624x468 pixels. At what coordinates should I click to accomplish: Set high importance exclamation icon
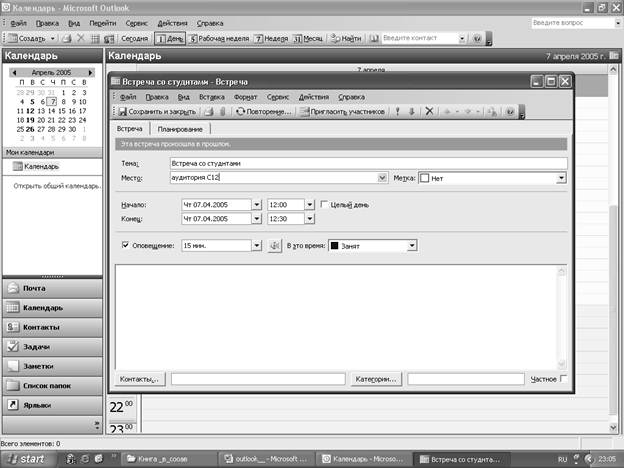point(397,111)
